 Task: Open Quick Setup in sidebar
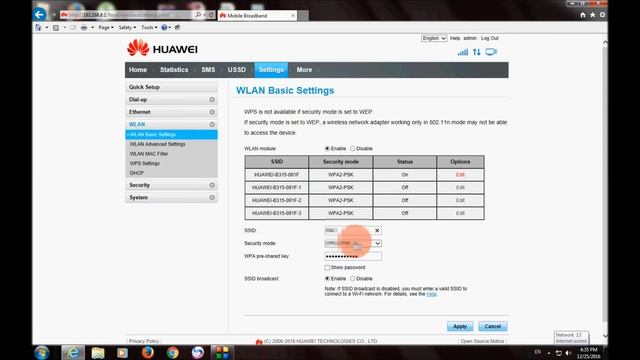pyautogui.click(x=171, y=87)
